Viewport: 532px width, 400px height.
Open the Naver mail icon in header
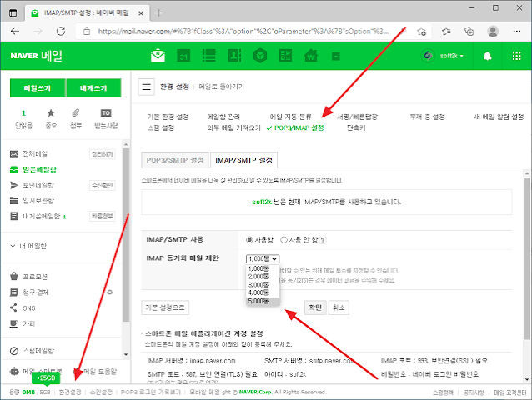coord(158,56)
